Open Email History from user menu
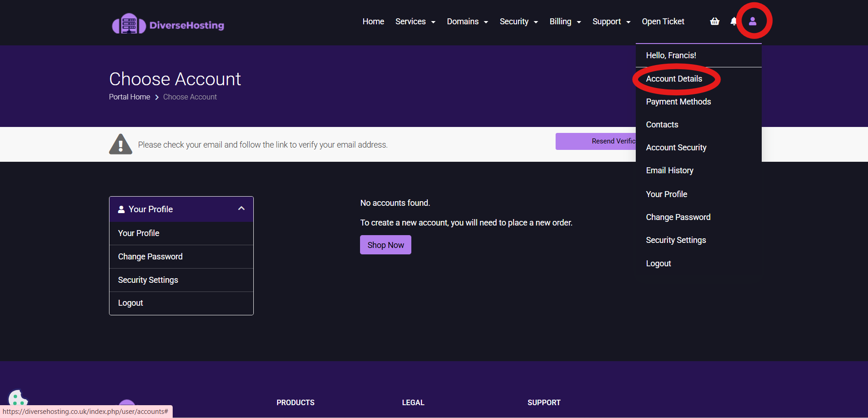868x418 pixels. pos(670,170)
